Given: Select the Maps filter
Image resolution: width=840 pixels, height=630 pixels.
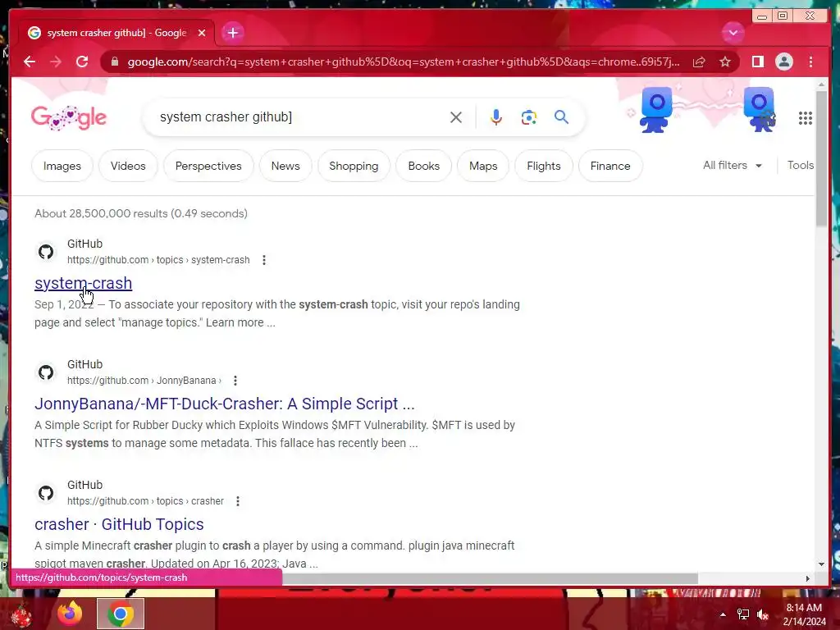Looking at the screenshot, I should 483,166.
